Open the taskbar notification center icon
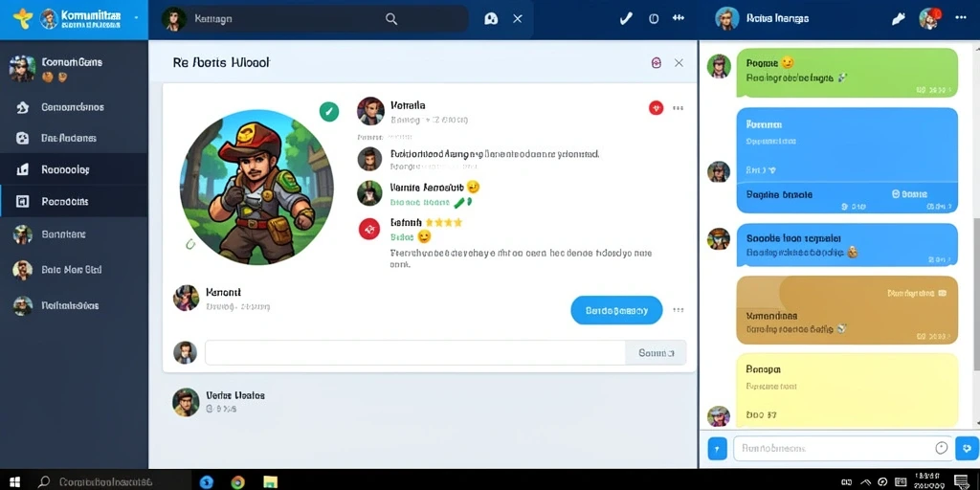The image size is (980, 490). tap(961, 481)
